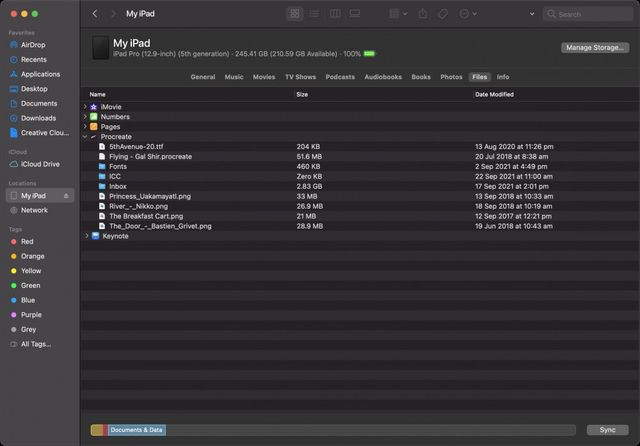Switch to column view in toolbar
The width and height of the screenshot is (640, 446).
click(x=335, y=14)
